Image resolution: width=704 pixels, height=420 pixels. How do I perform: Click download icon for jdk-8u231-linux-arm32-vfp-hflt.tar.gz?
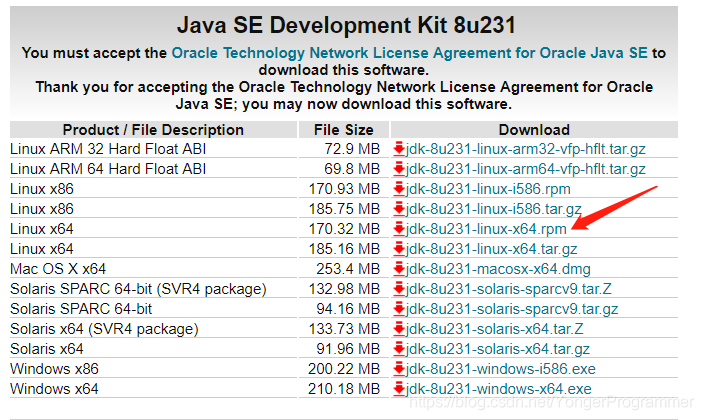(x=399, y=149)
